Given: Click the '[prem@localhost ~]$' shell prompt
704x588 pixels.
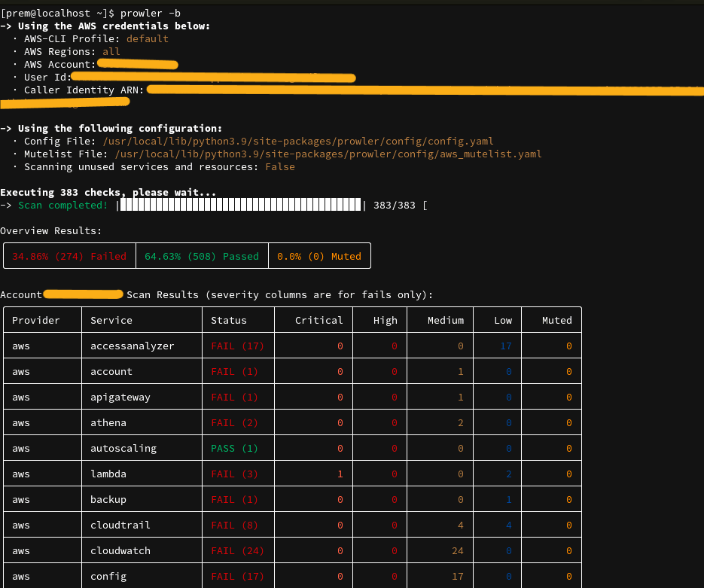Looking at the screenshot, I should 57,13.
